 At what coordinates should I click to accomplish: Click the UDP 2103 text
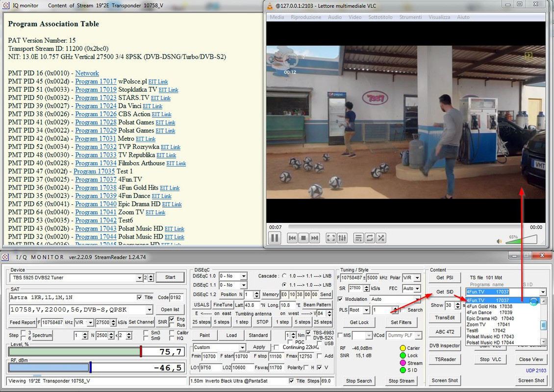(x=536, y=370)
